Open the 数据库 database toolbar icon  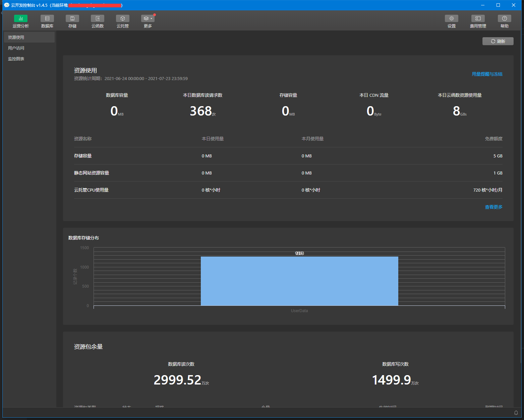(x=47, y=21)
